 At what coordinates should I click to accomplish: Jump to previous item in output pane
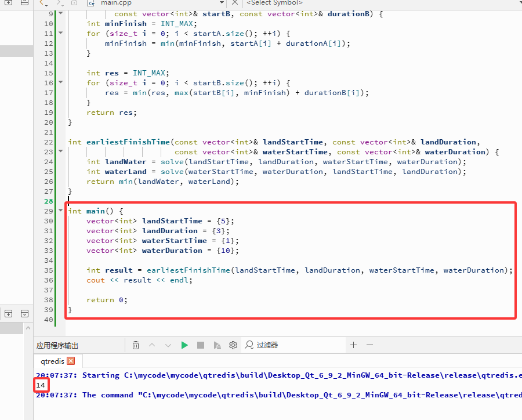[x=152, y=345]
